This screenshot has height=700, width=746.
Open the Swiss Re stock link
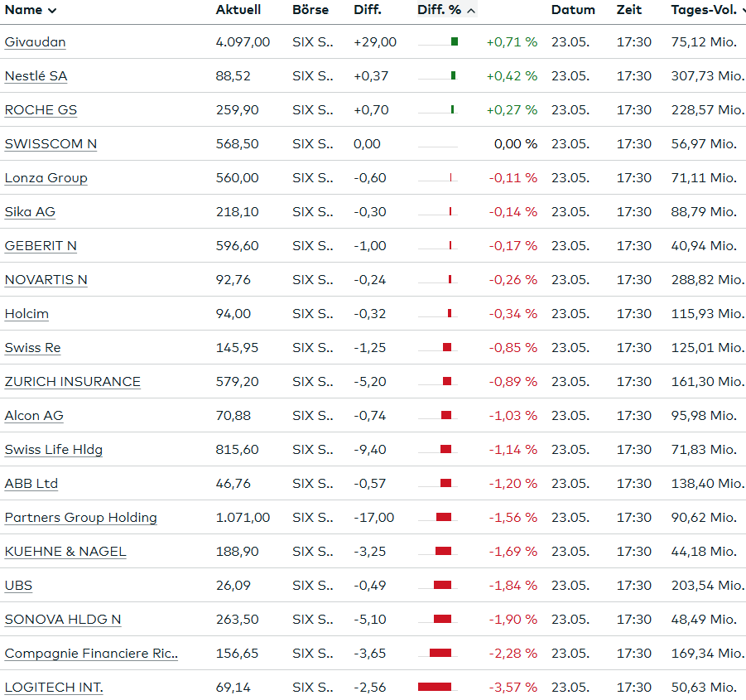(x=33, y=348)
